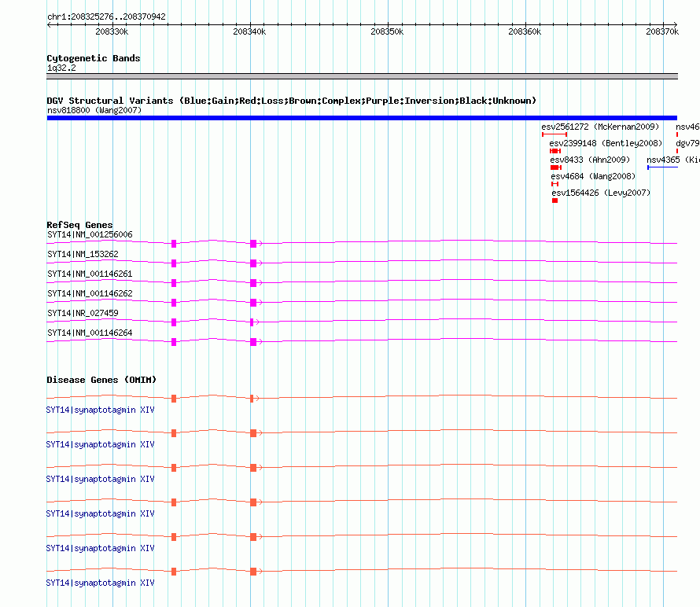Click the 1q32.2 cytogenetic band bar
Image resolution: width=700 pixels, height=607 pixels.
(x=362, y=76)
